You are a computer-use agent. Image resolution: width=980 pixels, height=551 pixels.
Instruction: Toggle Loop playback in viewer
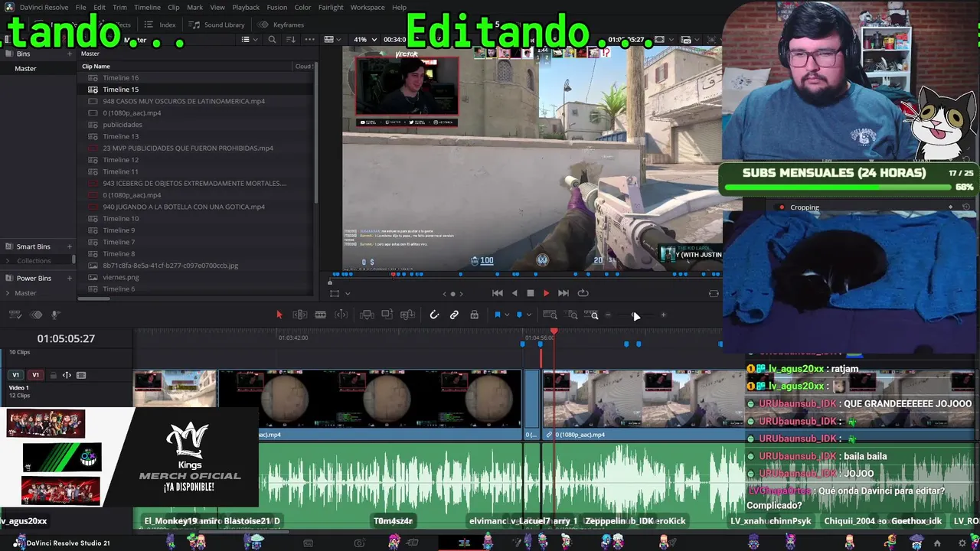(x=583, y=293)
